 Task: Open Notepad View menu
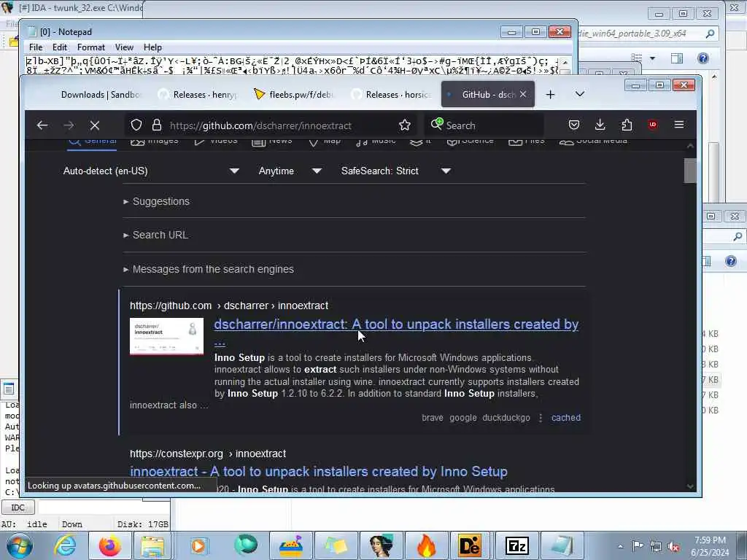pos(124,47)
